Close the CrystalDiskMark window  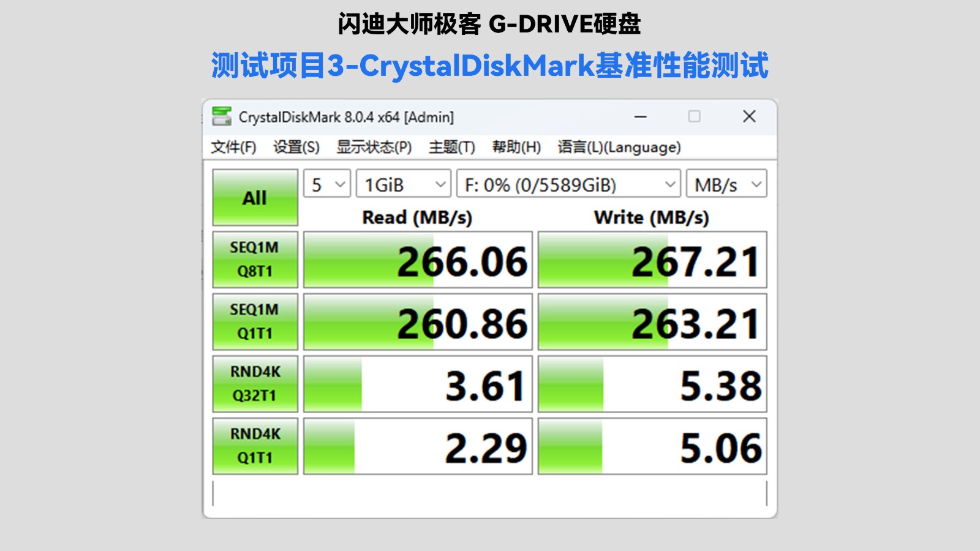tap(749, 116)
